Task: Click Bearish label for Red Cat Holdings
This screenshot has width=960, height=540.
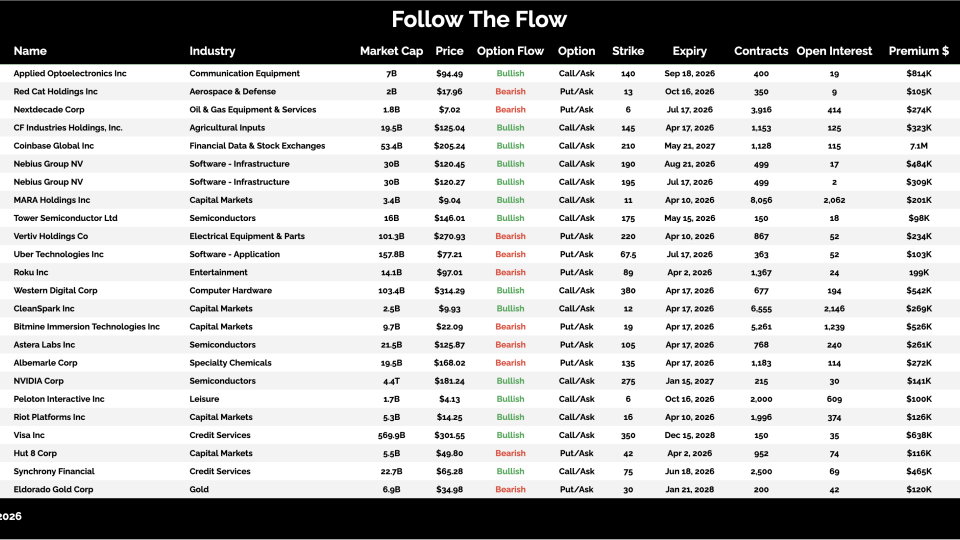Action: pos(510,92)
